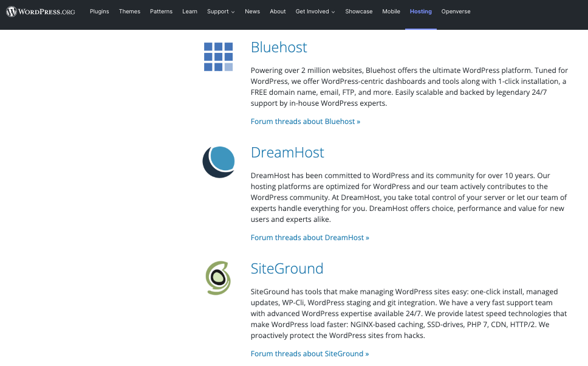Click the DreamHost moon logo
This screenshot has height=366, width=588.
click(219, 162)
